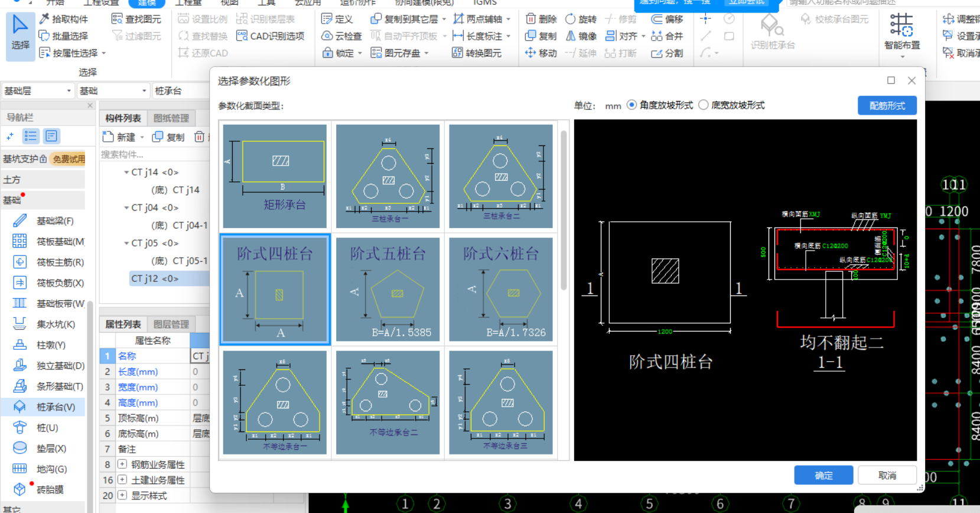Select 集水坑(K) in navigation panel
Image resolution: width=980 pixels, height=513 pixels.
tap(48, 324)
